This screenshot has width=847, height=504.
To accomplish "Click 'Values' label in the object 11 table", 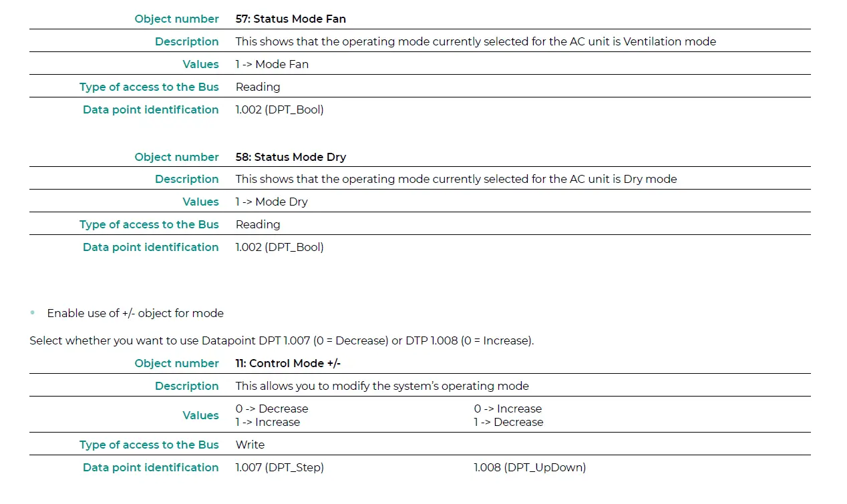I will tap(200, 415).
